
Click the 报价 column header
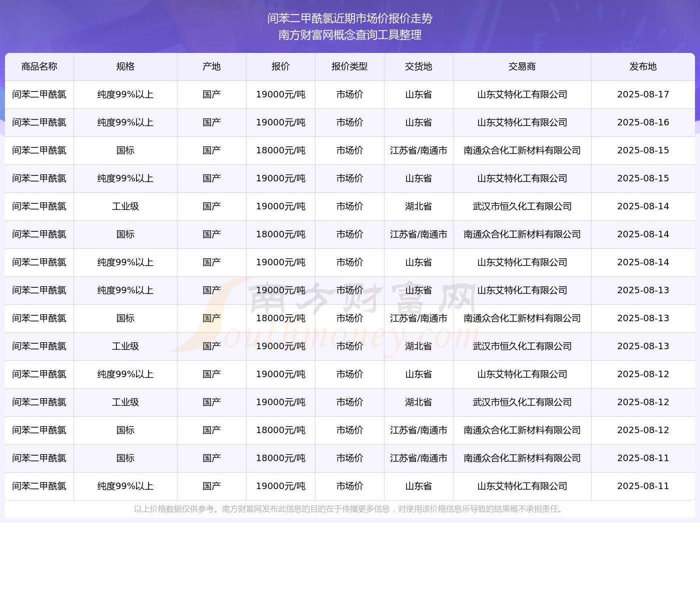281,66
